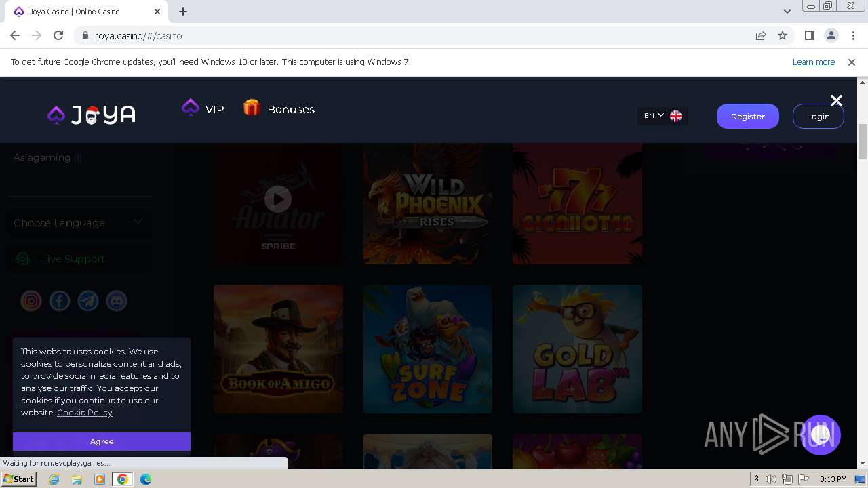
Task: Toggle Chrome side panel
Action: [809, 36]
